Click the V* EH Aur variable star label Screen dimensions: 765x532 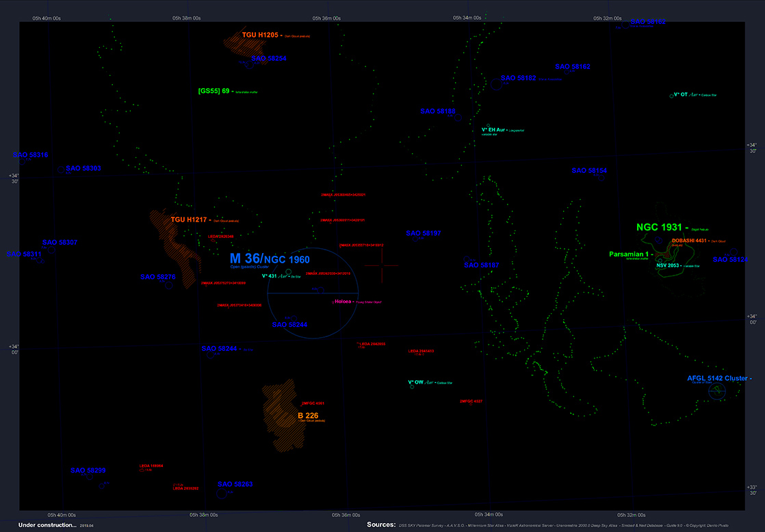(x=493, y=129)
